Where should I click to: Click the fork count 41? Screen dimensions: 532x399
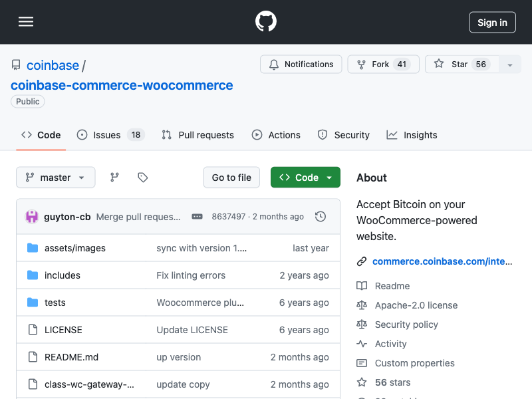[402, 64]
